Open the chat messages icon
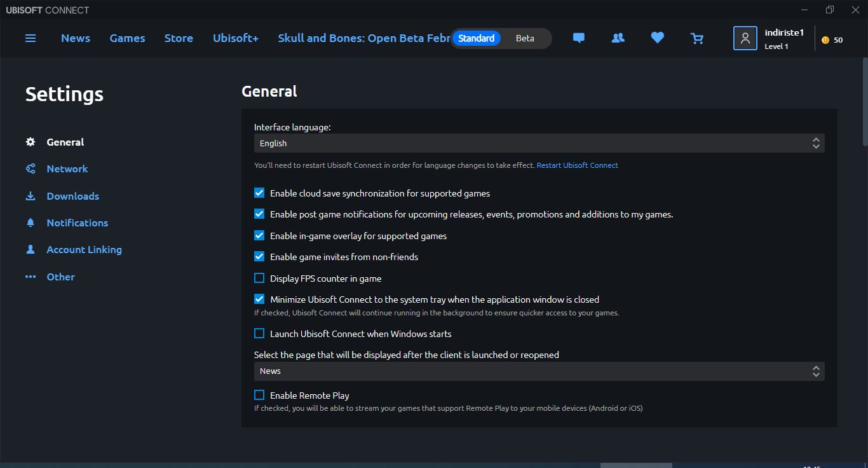This screenshot has width=868, height=468. pyautogui.click(x=578, y=38)
